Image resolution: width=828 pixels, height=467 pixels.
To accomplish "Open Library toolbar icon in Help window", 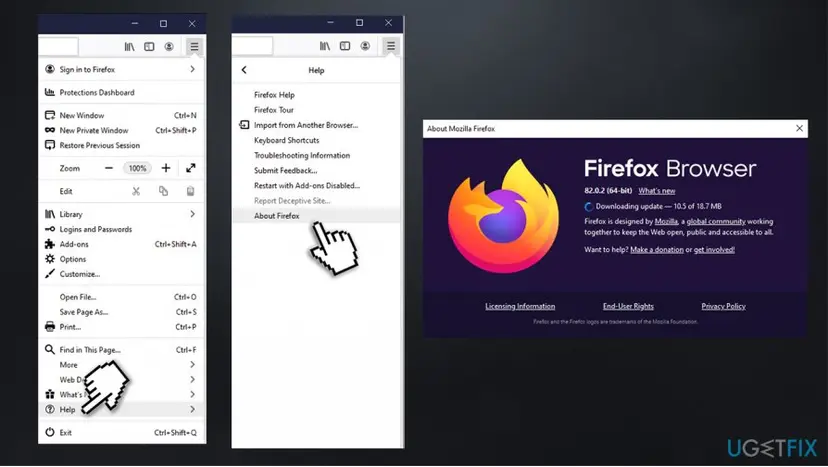I will (x=325, y=46).
